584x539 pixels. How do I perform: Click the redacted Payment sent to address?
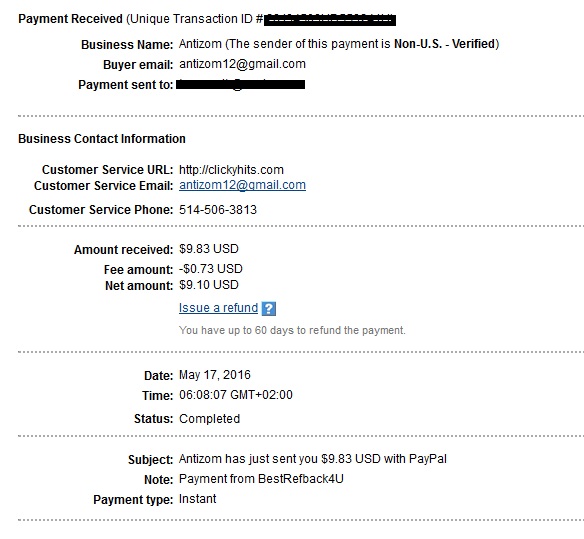pyautogui.click(x=241, y=85)
